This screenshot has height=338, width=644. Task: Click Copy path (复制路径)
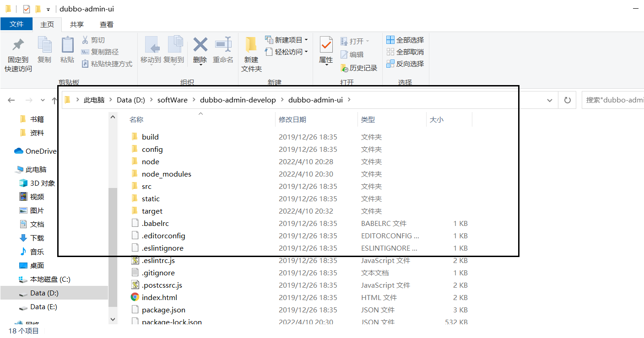100,52
